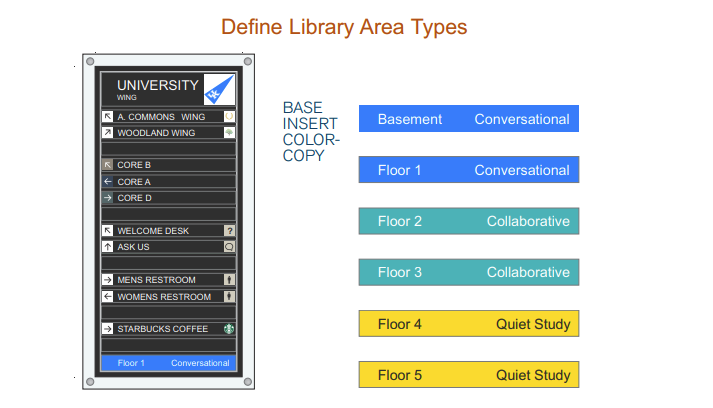713x408 pixels.
Task: Click the tree icon beside Woodland Wing
Action: (229, 132)
